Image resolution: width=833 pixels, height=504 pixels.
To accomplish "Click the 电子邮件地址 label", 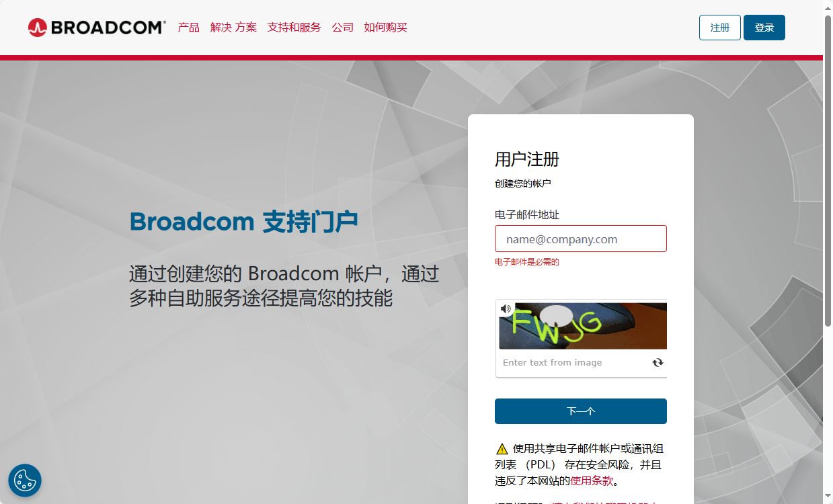I will point(527,214).
